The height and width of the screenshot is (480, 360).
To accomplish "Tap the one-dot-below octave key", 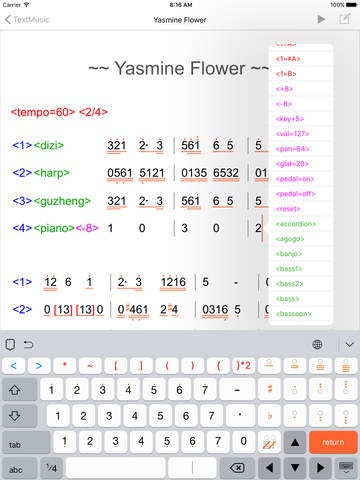I will click(295, 416).
